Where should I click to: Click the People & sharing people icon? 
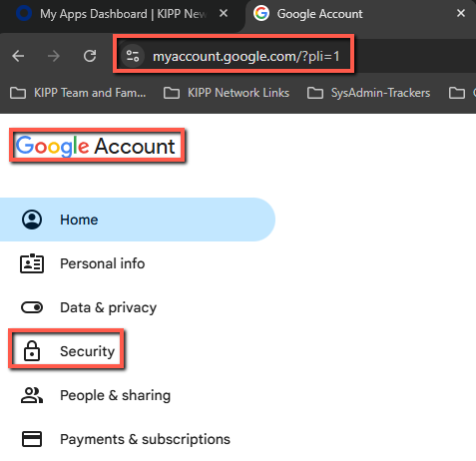pos(32,395)
